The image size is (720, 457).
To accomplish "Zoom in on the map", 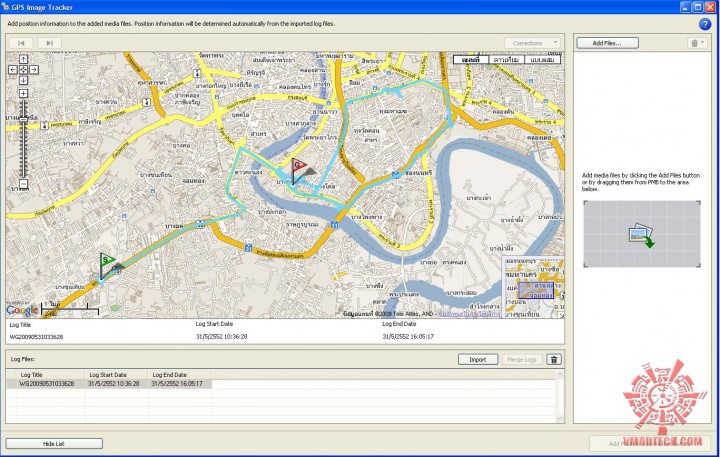I will pyautogui.click(x=23, y=93).
